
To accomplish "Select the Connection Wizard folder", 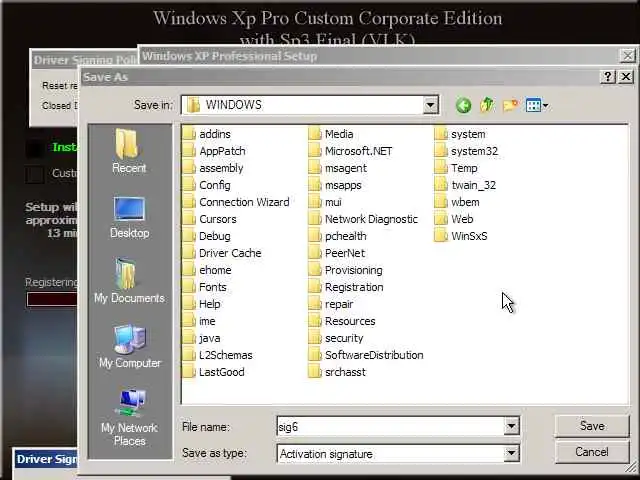I will [x=236, y=202].
